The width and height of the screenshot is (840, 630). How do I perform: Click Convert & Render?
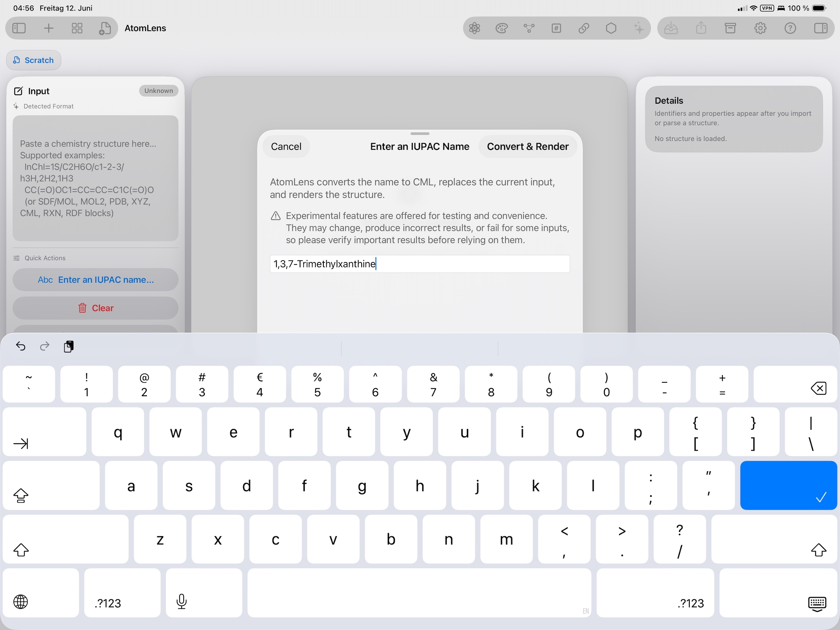(528, 146)
